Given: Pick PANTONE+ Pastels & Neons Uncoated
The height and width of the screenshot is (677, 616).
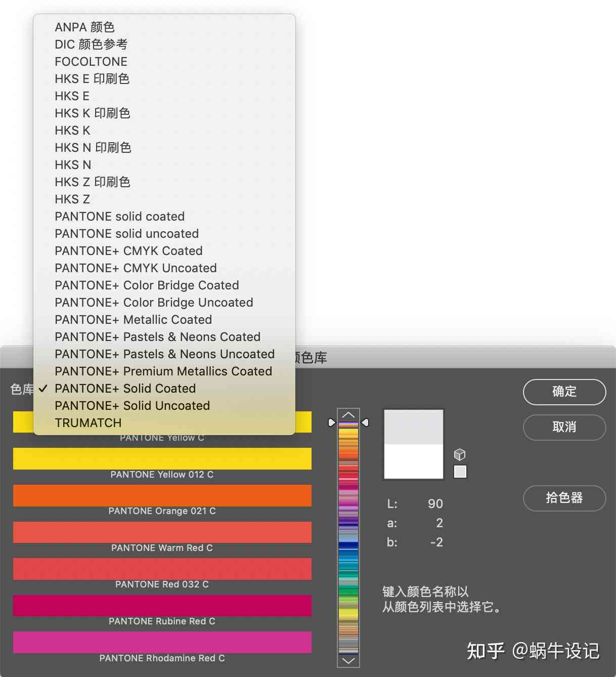Looking at the screenshot, I should 164,354.
